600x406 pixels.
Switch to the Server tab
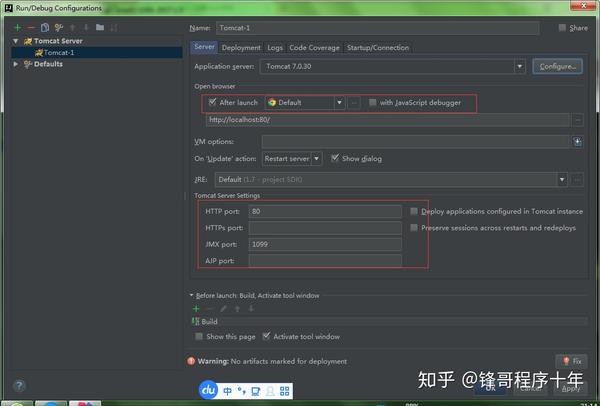click(204, 47)
